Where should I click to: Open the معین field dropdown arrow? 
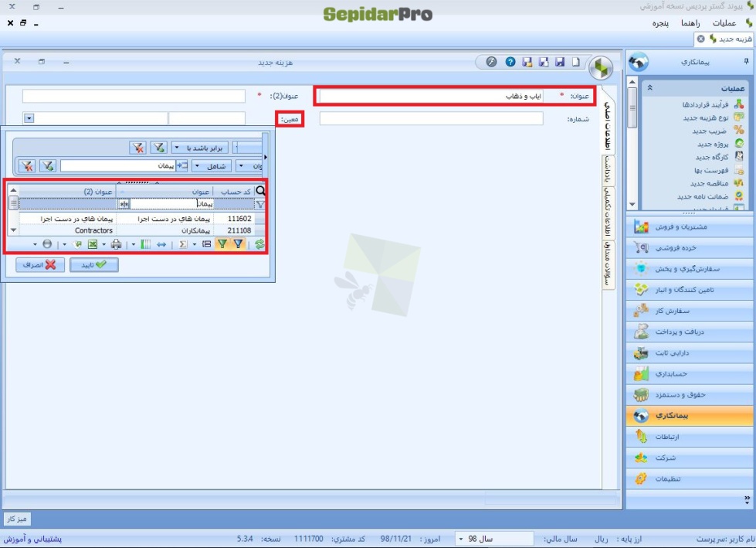(x=29, y=118)
